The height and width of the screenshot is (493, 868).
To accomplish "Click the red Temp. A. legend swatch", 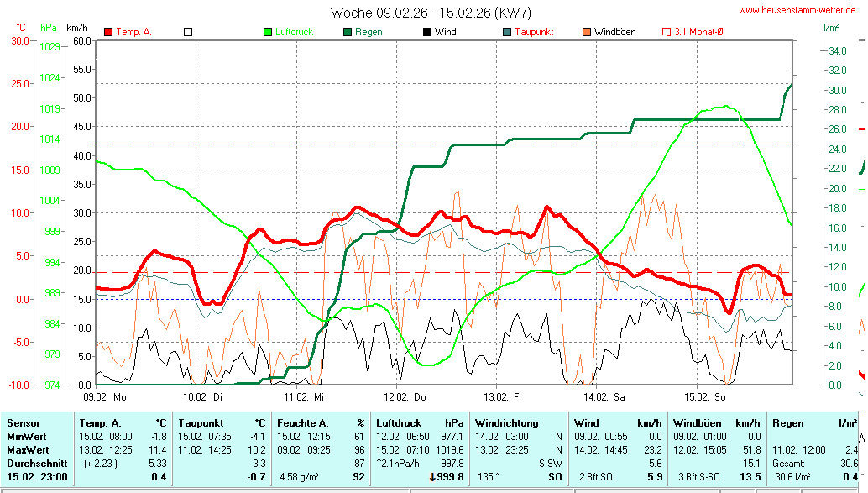I will [x=108, y=32].
